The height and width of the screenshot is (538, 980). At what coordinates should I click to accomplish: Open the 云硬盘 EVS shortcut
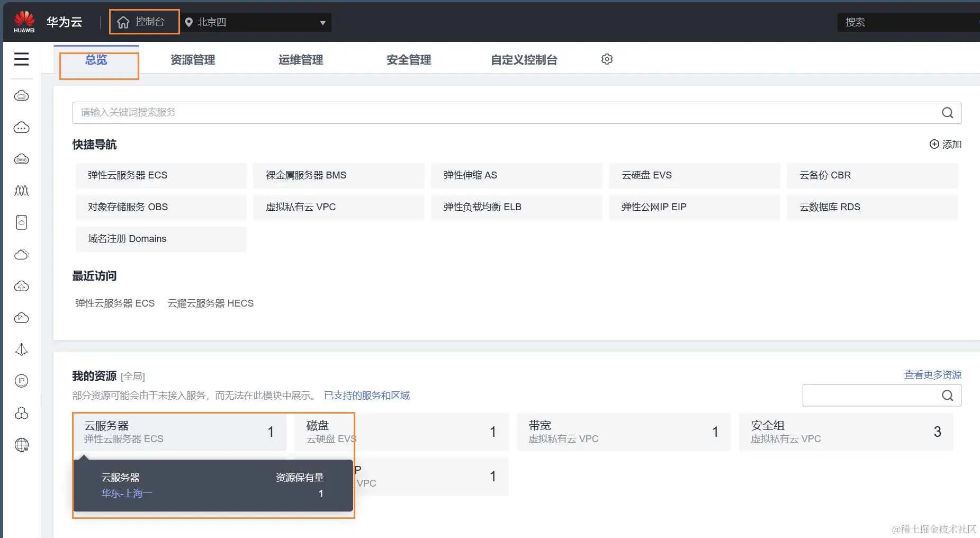[695, 175]
